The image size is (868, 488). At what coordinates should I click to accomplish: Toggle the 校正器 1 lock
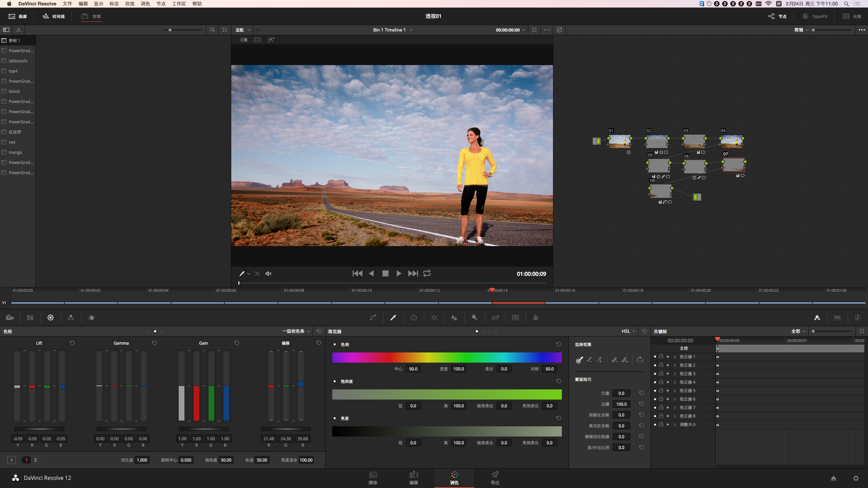[x=661, y=357]
